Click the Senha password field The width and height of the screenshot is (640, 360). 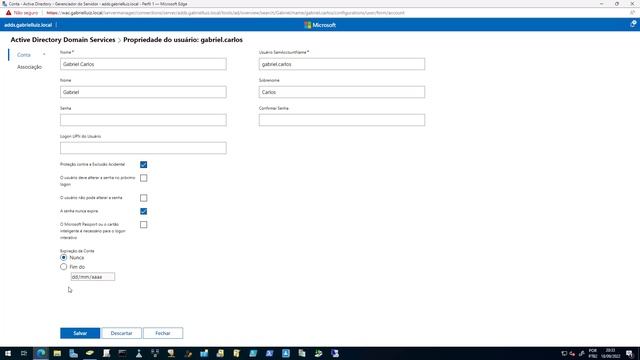click(143, 120)
